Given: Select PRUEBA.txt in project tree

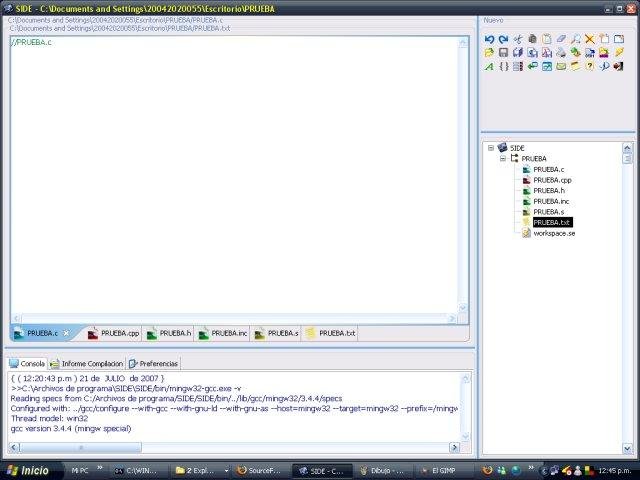Looking at the screenshot, I should 552,222.
